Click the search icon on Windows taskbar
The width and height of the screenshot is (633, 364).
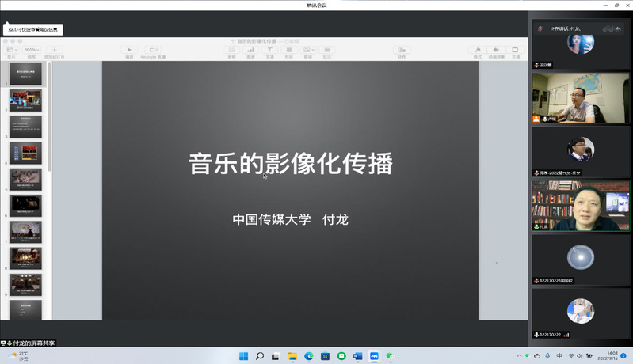pos(259,356)
